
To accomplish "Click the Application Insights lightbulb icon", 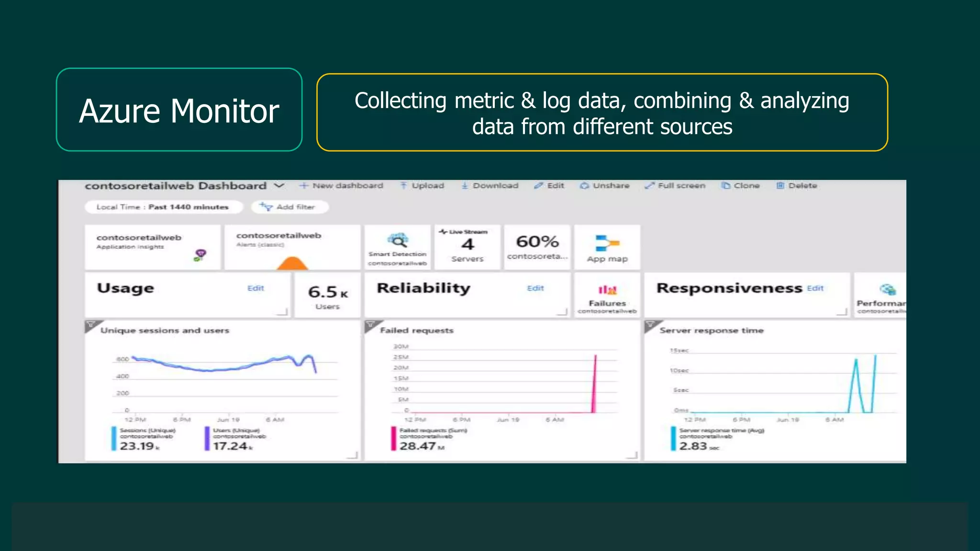I will [200, 255].
